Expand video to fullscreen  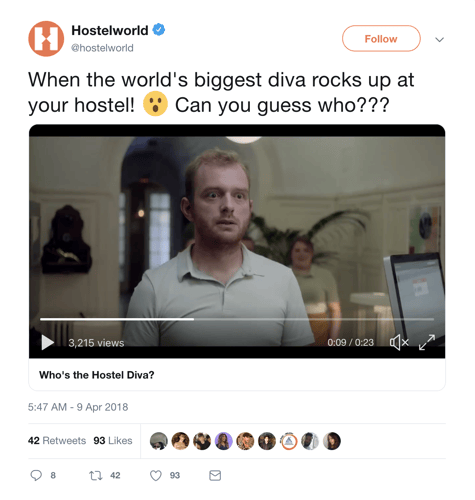(427, 342)
